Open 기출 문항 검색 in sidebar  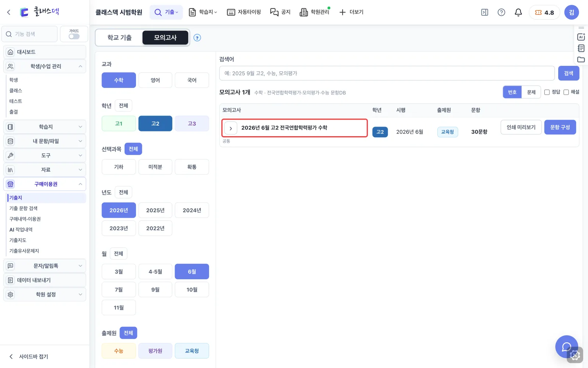pos(23,208)
